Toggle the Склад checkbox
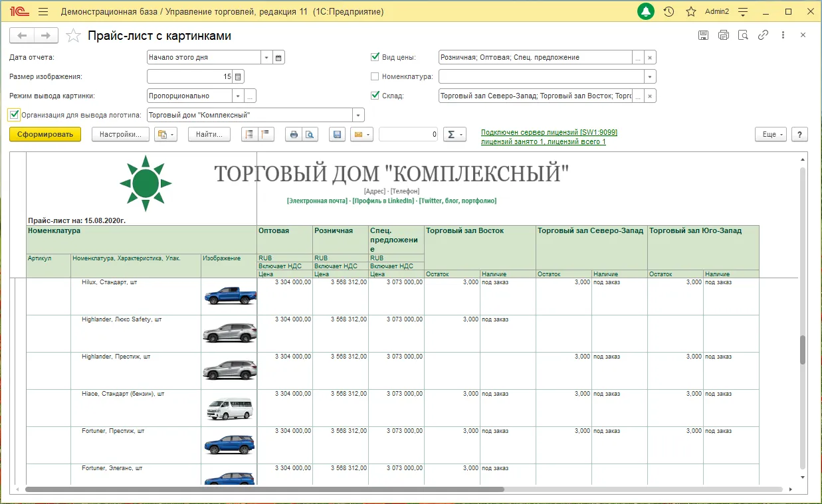The width and height of the screenshot is (822, 504). pos(375,96)
